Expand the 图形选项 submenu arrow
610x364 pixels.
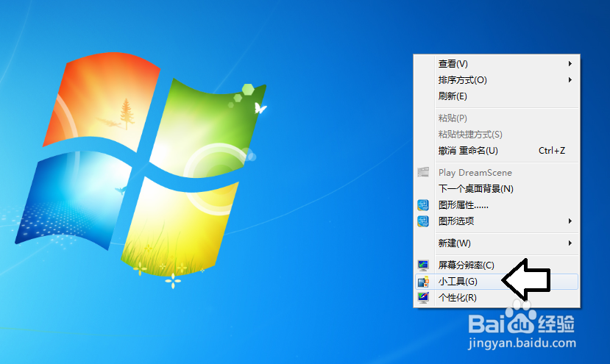click(570, 221)
